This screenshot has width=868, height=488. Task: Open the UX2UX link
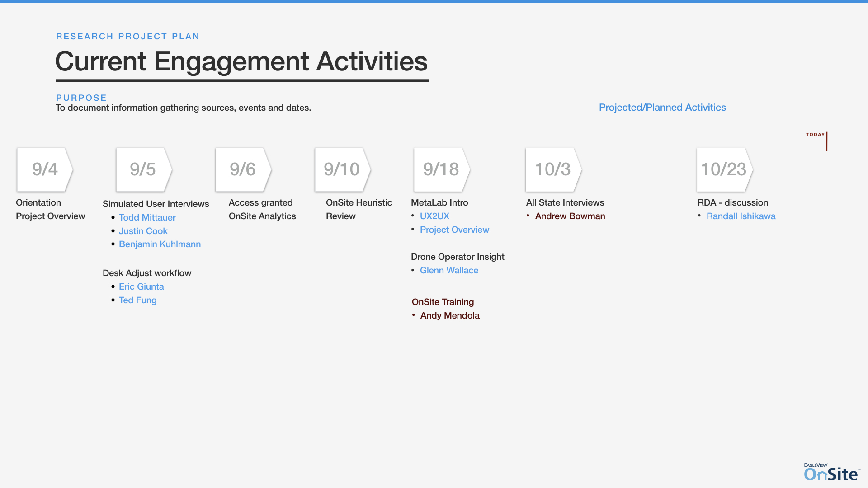click(x=434, y=216)
